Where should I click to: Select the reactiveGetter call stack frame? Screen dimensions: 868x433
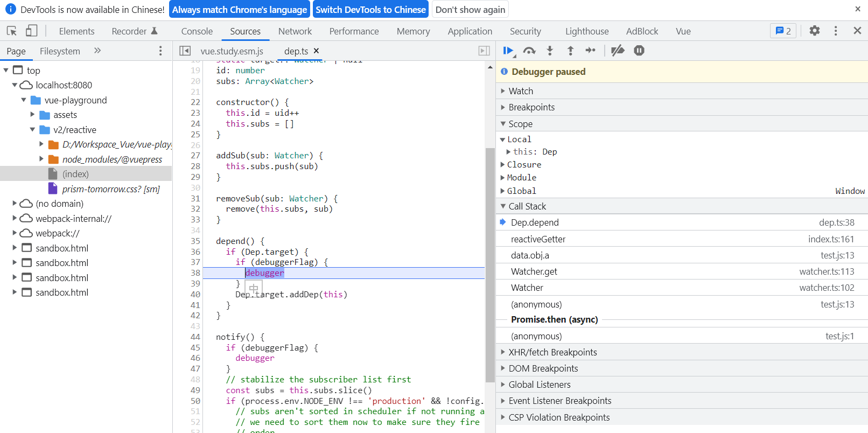click(538, 239)
